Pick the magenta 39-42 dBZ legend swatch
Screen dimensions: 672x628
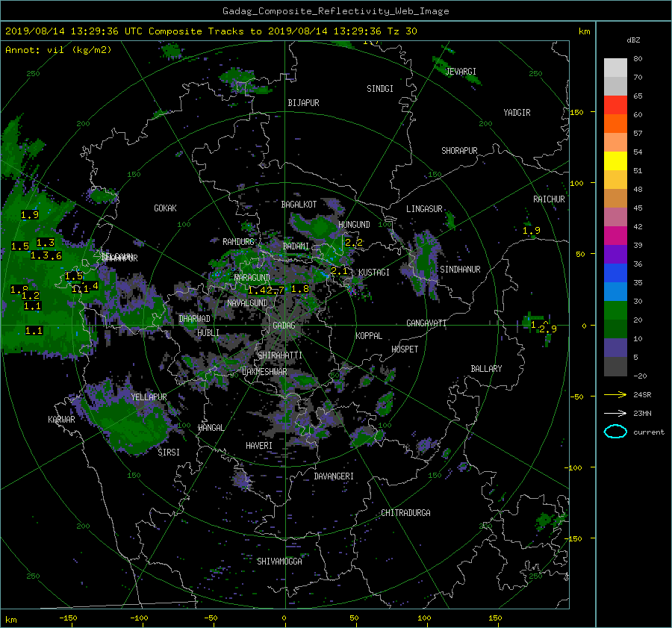(615, 235)
